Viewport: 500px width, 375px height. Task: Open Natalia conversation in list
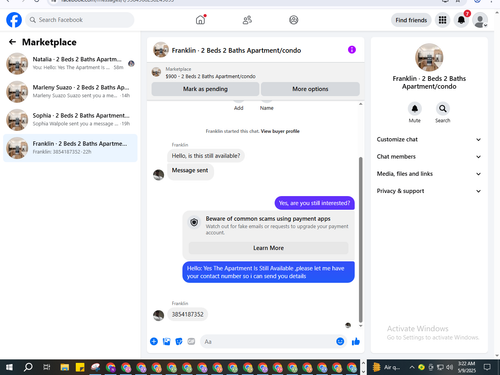tap(70, 63)
